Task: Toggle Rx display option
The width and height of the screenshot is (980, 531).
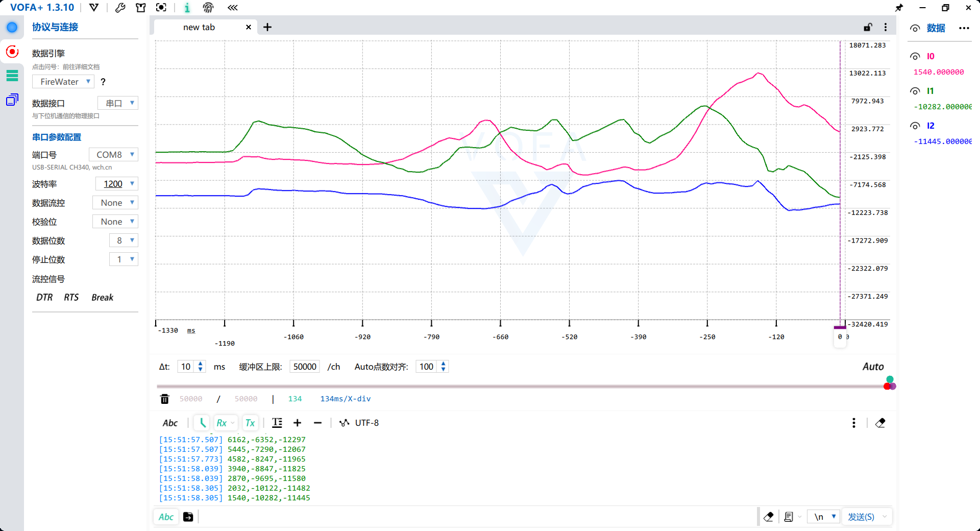Action: [225, 423]
